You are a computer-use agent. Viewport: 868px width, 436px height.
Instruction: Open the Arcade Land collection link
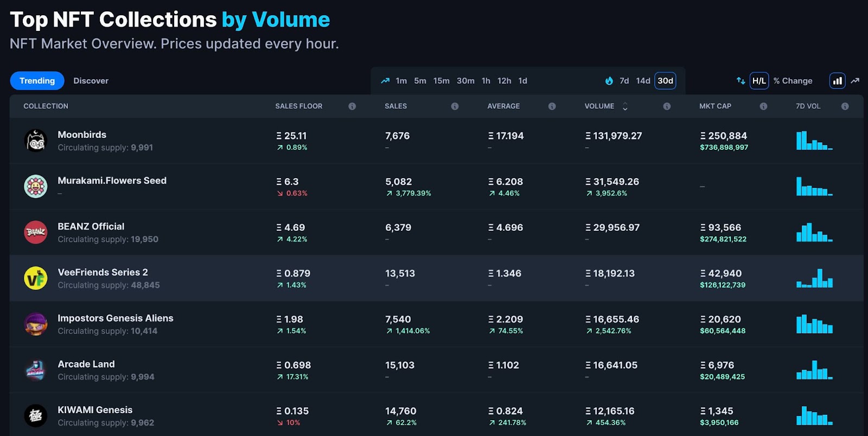(86, 364)
